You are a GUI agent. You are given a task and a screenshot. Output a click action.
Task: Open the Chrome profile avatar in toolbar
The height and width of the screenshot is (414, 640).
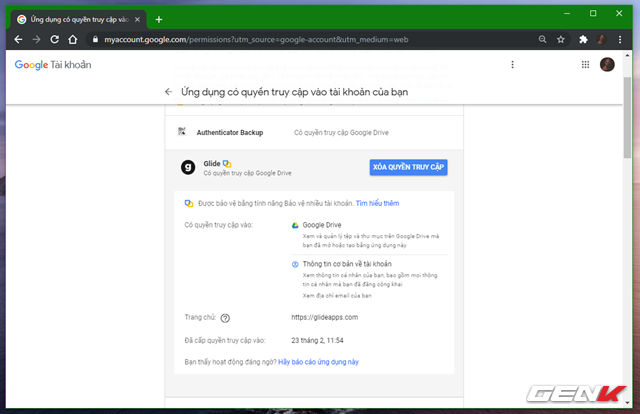point(601,40)
